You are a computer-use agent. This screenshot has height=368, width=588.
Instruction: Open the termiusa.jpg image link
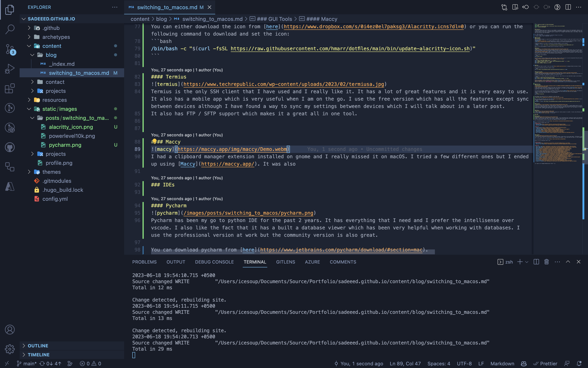point(284,84)
